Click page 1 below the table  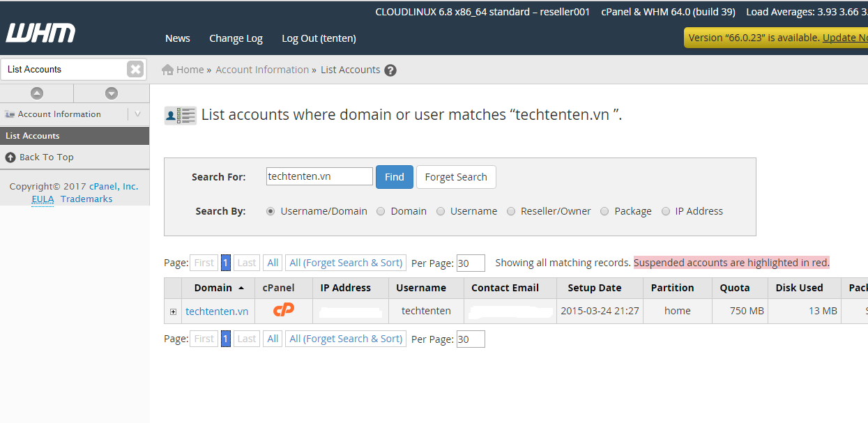[x=226, y=339]
